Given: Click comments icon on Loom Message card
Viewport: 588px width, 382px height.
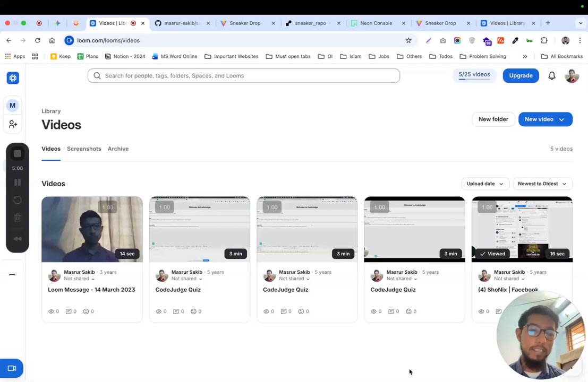Looking at the screenshot, I should coord(69,311).
